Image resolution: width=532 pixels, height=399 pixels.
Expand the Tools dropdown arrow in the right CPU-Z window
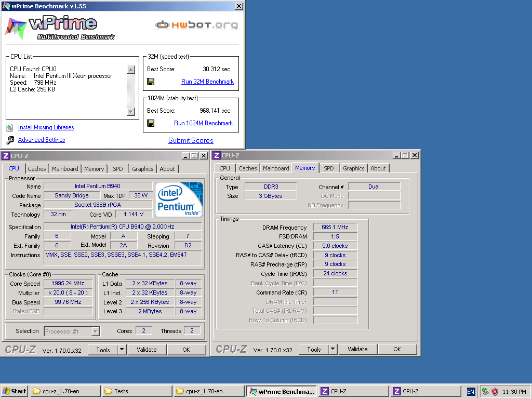pos(333,349)
